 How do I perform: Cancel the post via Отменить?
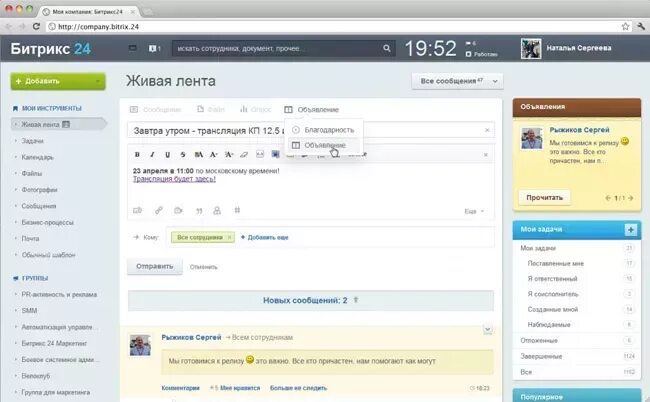[204, 267]
